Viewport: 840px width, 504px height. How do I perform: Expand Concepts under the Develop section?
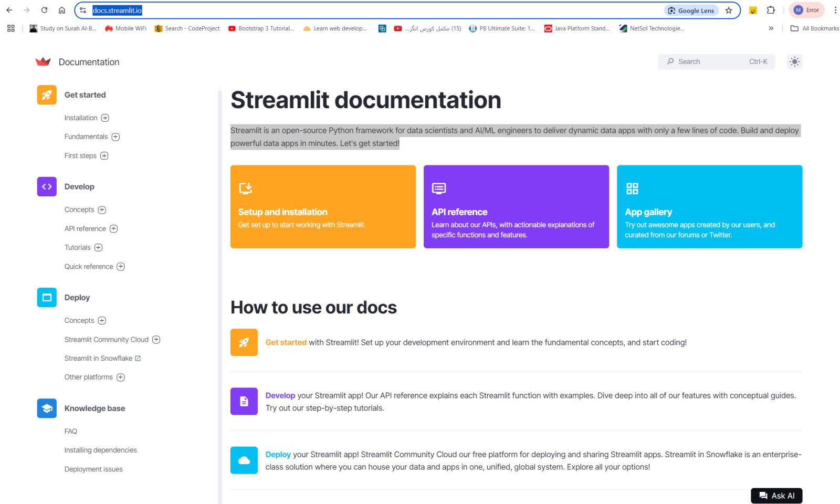click(102, 209)
